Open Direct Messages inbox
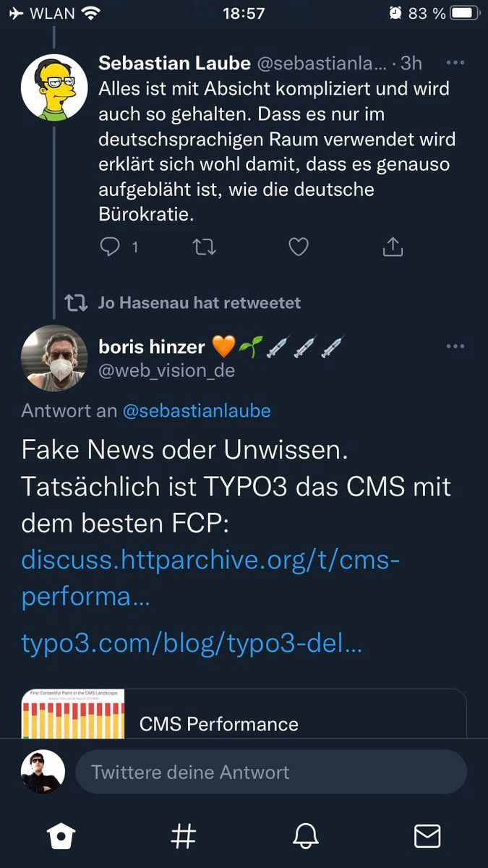This screenshot has width=488, height=868. click(x=427, y=836)
